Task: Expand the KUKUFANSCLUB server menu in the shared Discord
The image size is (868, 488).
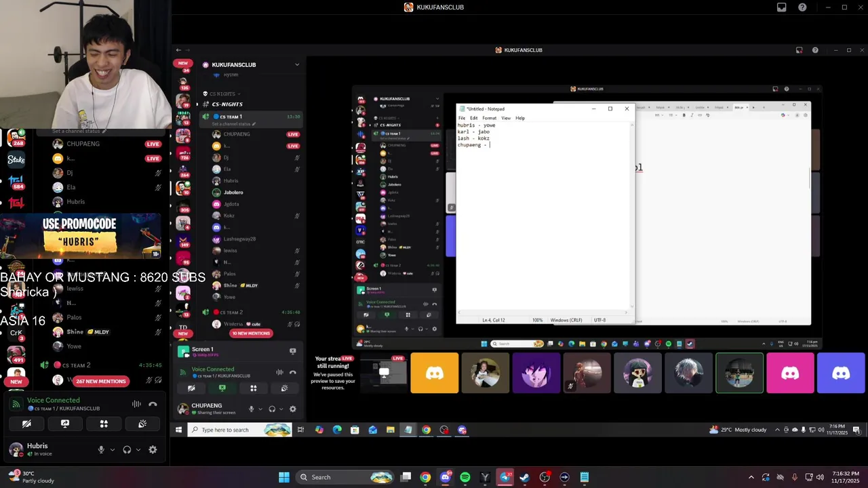Action: tap(297, 64)
